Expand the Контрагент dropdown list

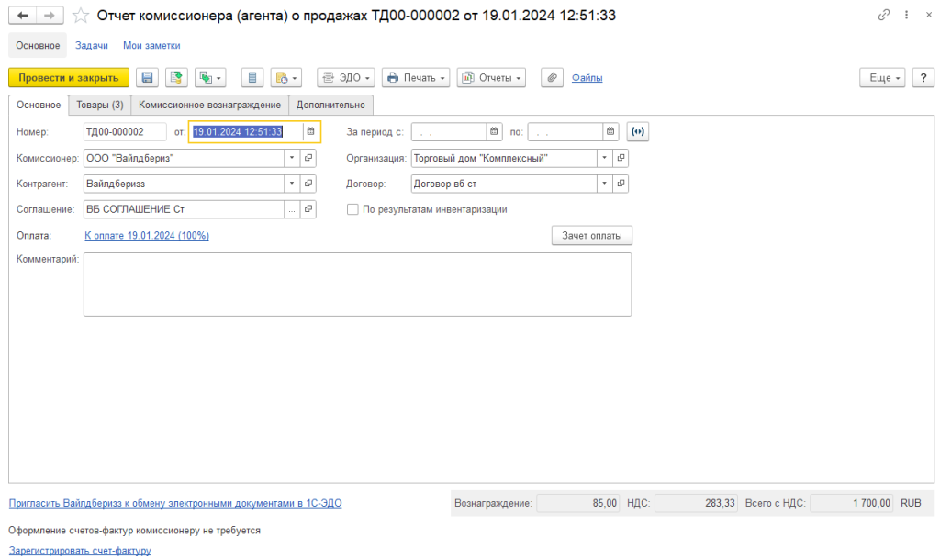[292, 184]
